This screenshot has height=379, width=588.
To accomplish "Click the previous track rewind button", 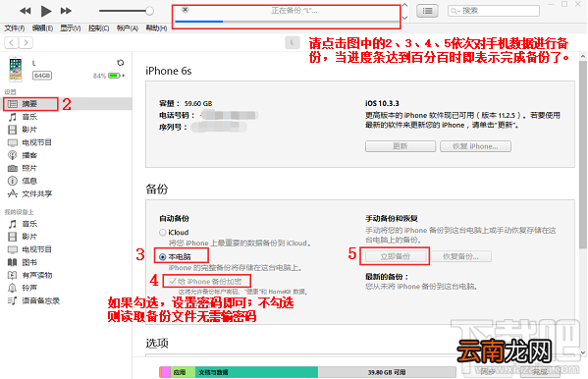I will [26, 11].
